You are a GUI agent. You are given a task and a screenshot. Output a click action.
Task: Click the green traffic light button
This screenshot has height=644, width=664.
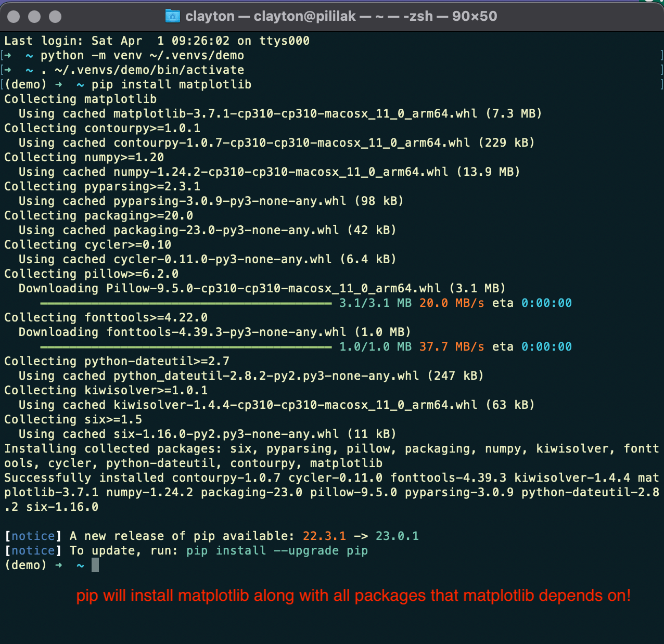coord(54,16)
